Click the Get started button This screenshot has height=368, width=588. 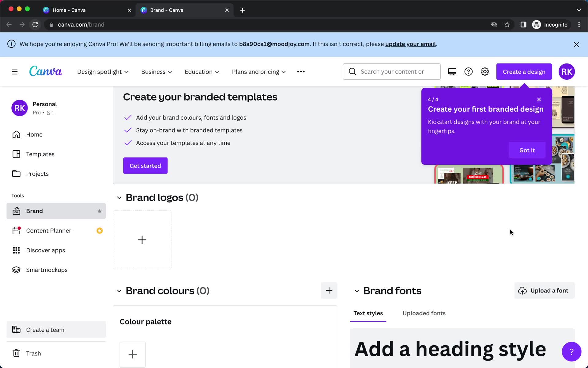[145, 166]
